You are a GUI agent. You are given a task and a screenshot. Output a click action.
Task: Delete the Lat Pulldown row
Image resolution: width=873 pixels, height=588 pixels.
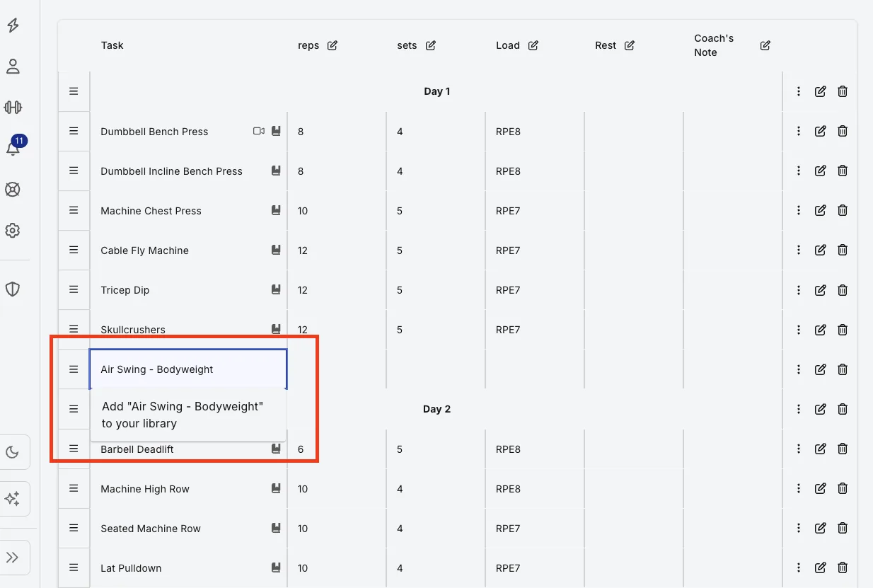pyautogui.click(x=843, y=567)
